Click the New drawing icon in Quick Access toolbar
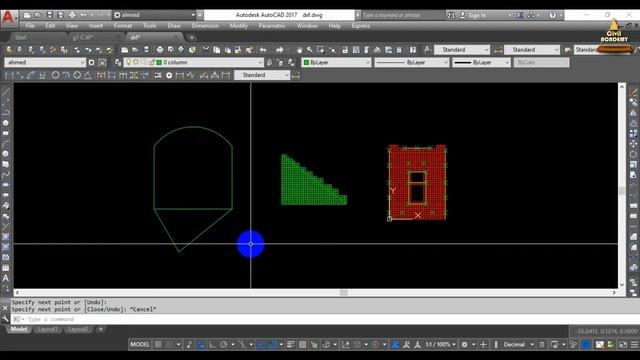 (x=27, y=15)
